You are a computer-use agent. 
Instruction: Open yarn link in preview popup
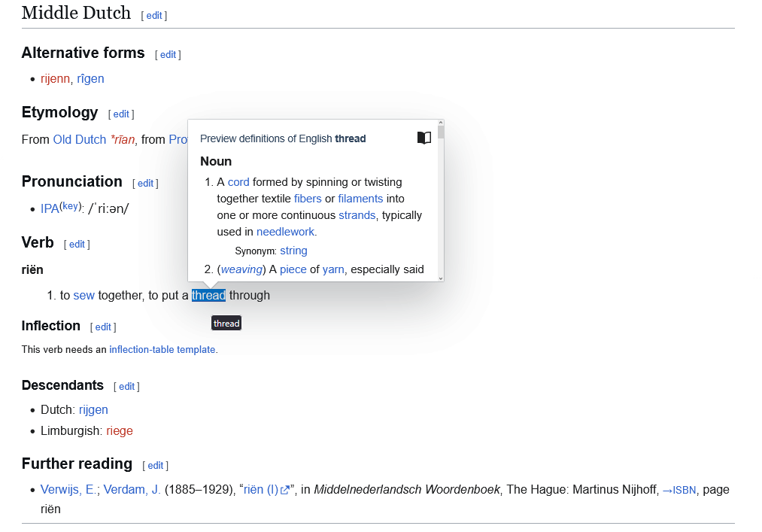coord(333,270)
